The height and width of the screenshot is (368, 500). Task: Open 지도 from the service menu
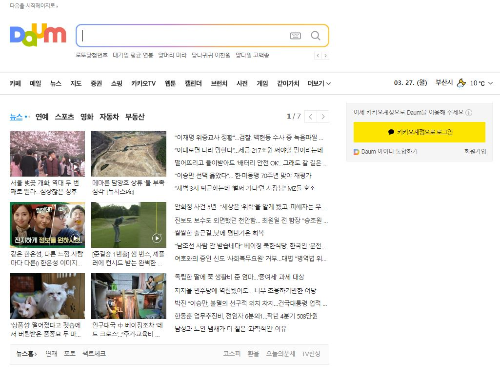click(76, 83)
